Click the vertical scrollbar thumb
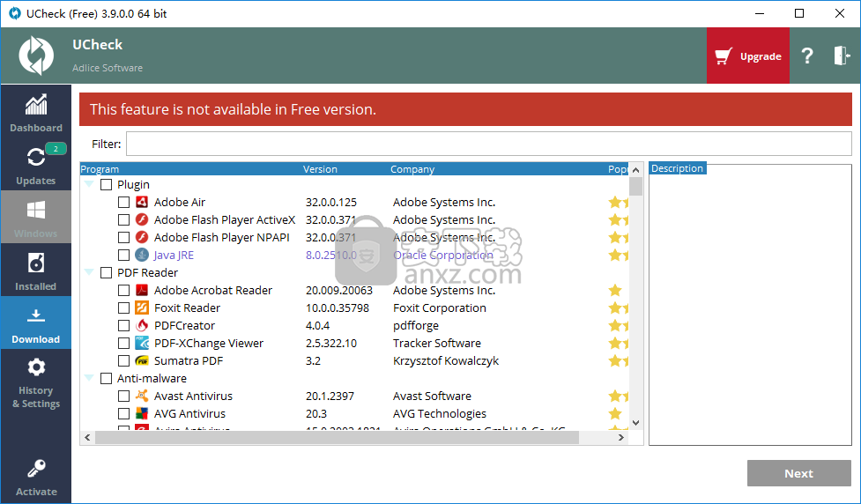Image resolution: width=861 pixels, height=504 pixels. [x=636, y=186]
